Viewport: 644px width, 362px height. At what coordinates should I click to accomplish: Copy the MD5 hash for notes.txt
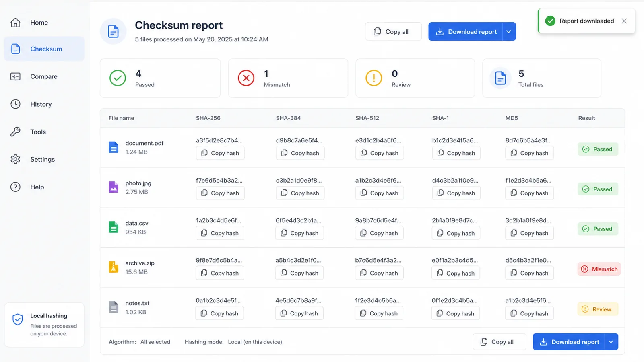[529, 313]
